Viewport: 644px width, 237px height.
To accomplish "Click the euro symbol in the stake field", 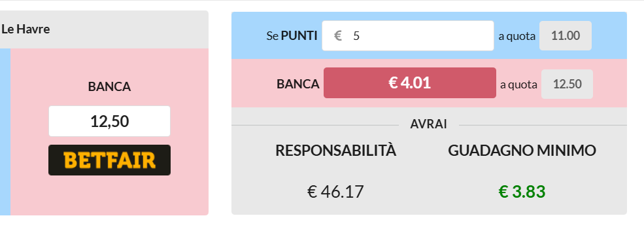I will 338,36.
